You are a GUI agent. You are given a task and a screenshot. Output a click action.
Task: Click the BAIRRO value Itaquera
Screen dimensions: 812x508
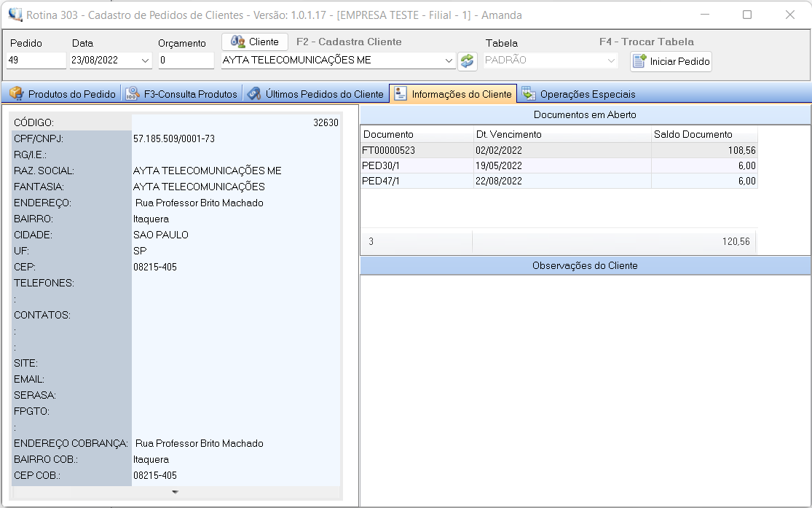coord(151,219)
